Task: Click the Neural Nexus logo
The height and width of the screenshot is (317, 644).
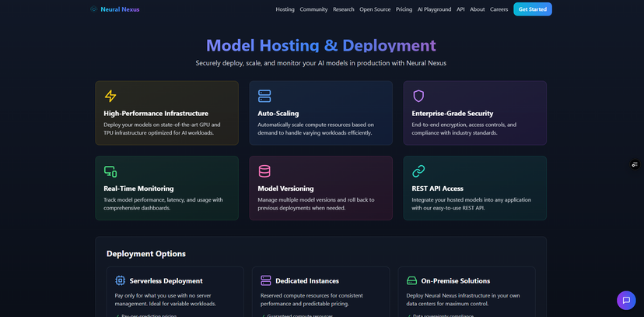Action: 114,9
